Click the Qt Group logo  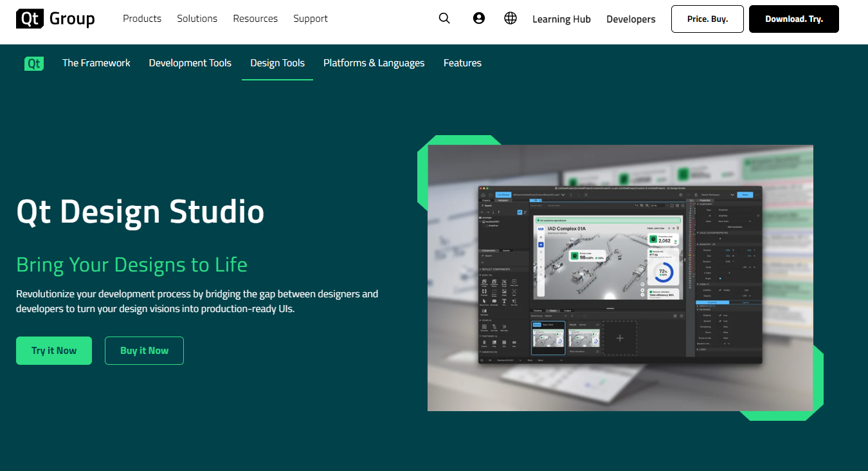55,19
